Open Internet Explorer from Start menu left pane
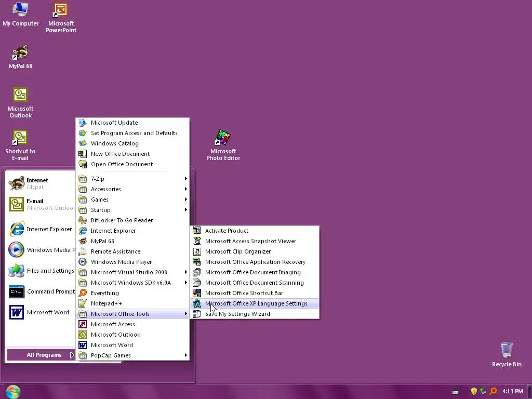 tap(41, 229)
